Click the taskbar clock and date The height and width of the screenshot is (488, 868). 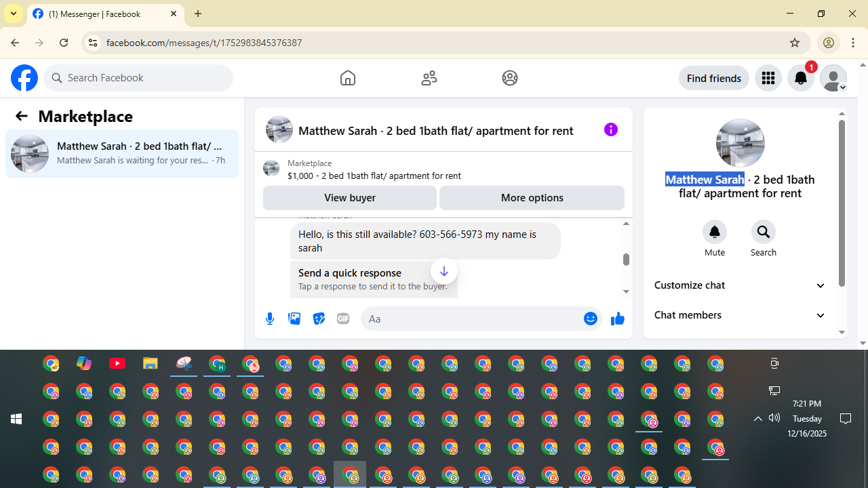[807, 419]
